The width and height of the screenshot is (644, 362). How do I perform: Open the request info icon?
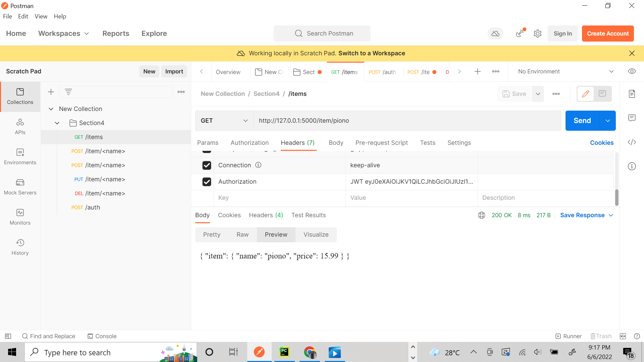pos(632,166)
